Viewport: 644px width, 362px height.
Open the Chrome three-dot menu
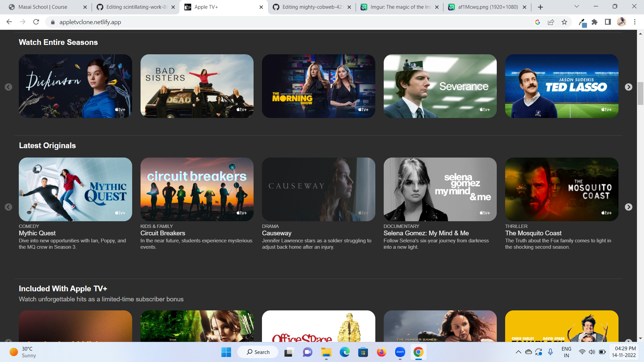(635, 22)
